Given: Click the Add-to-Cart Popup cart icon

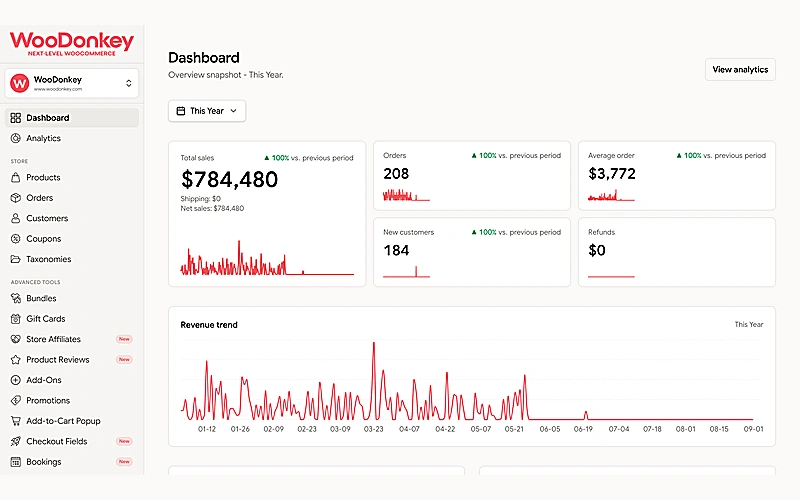Looking at the screenshot, I should [x=16, y=421].
